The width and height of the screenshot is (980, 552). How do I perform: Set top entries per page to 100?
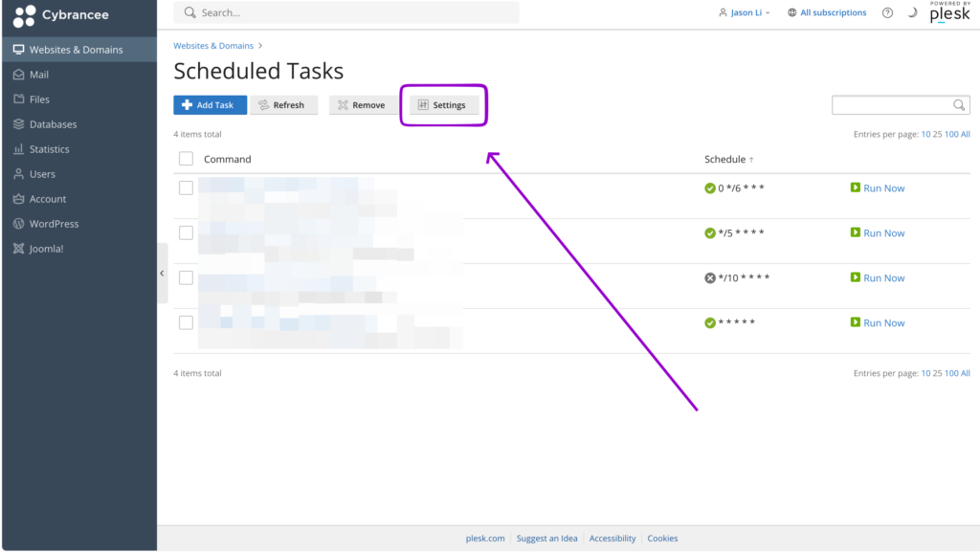[951, 134]
